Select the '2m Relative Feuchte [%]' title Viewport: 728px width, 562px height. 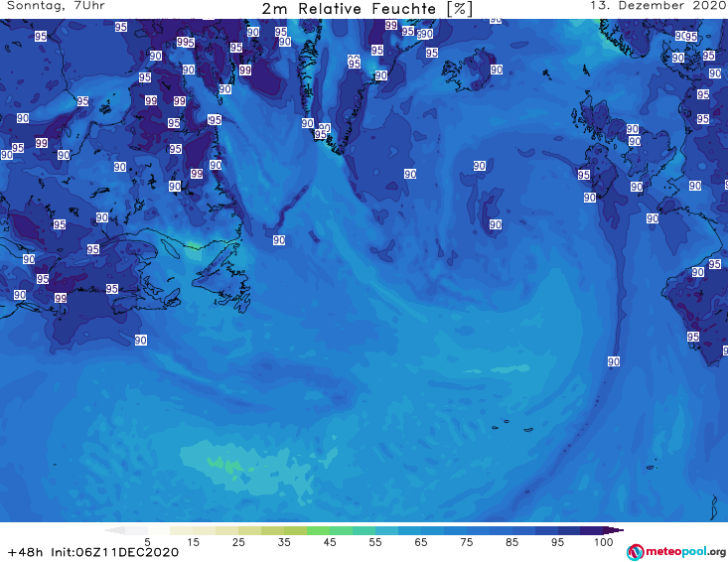coord(366,9)
